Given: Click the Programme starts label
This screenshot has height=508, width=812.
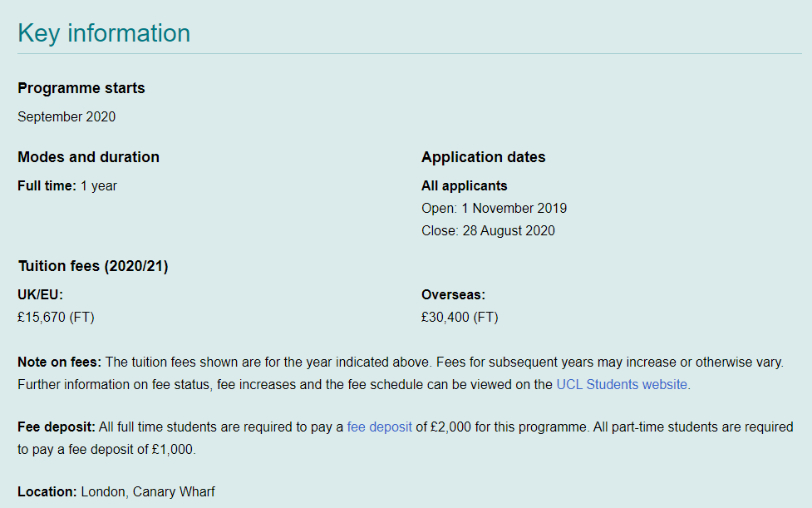Looking at the screenshot, I should [81, 88].
